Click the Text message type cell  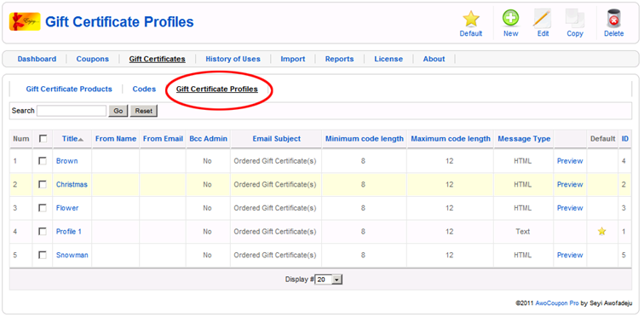(523, 231)
